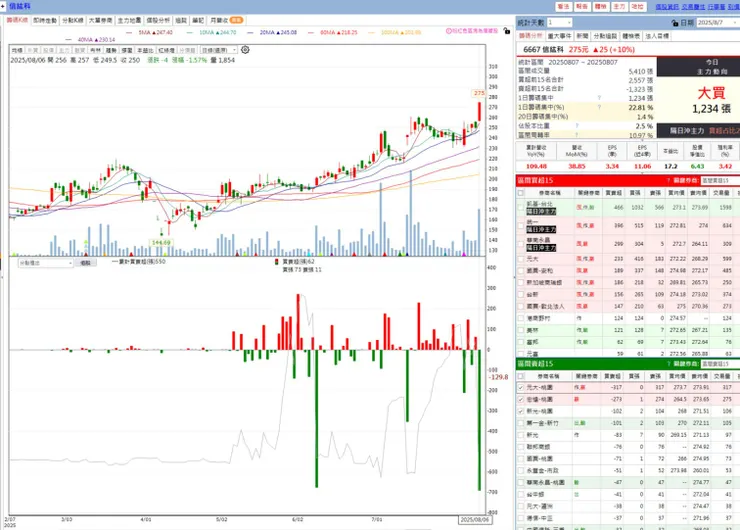Open the help icon in the red 區間買超15 header
Image resolution: width=740 pixels, height=530 pixels.
coord(668,180)
